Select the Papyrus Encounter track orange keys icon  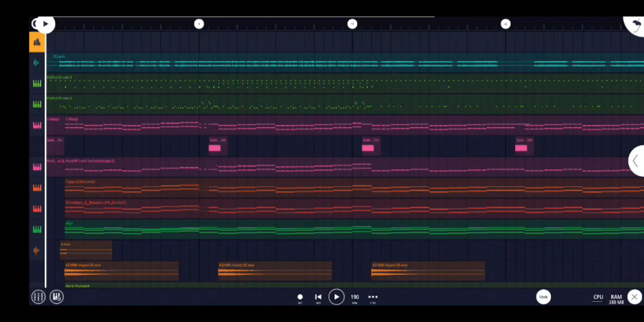click(37, 188)
